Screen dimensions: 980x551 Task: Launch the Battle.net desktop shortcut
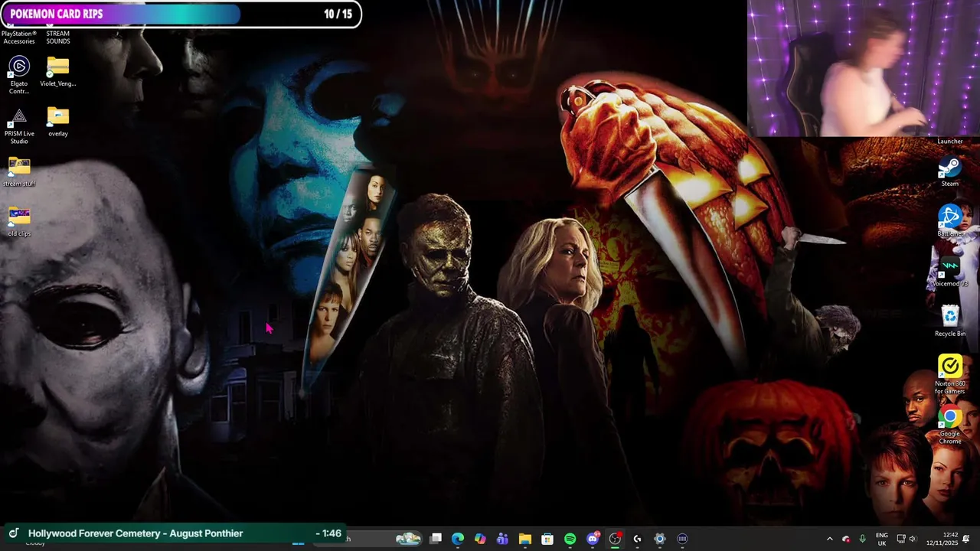pos(950,221)
